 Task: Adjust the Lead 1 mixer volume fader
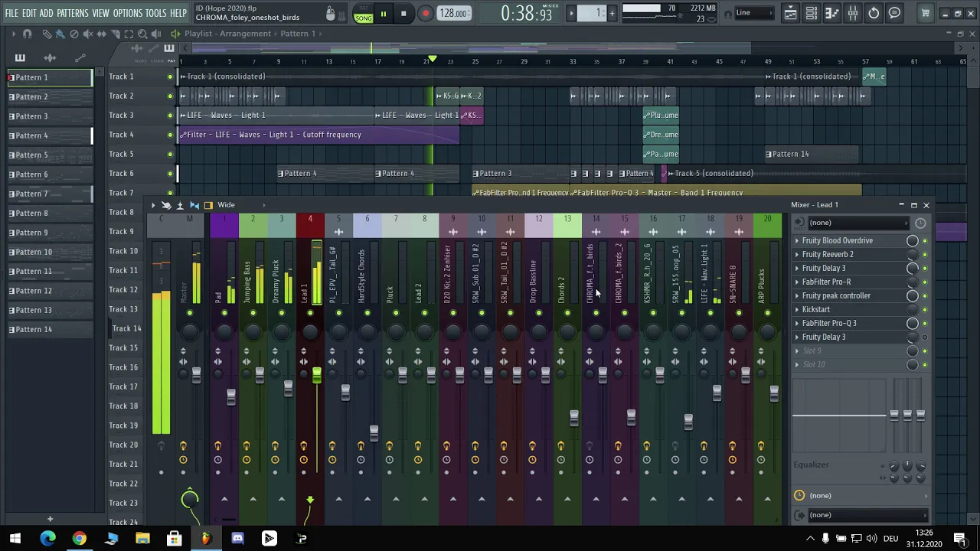(x=316, y=374)
